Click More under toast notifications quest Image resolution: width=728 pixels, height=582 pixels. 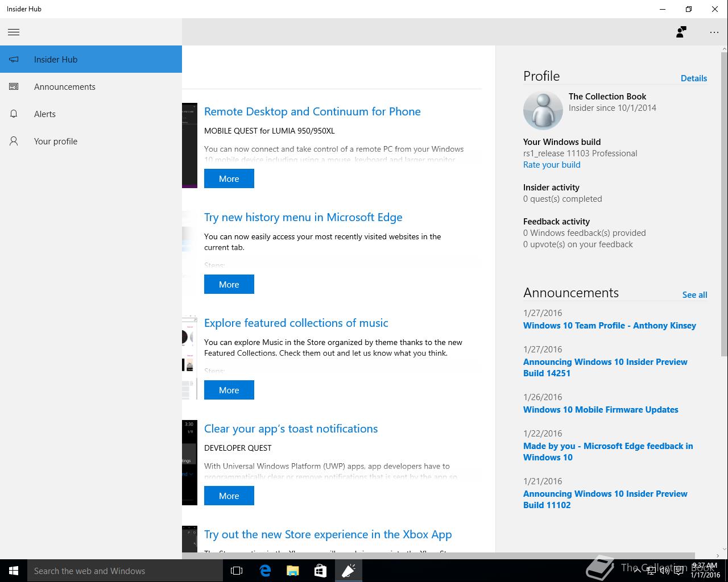(x=229, y=496)
